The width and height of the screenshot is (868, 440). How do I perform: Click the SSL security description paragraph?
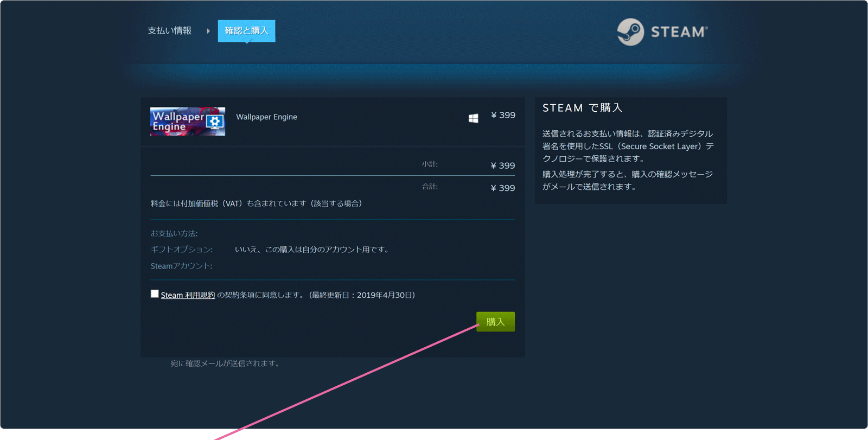(x=628, y=146)
